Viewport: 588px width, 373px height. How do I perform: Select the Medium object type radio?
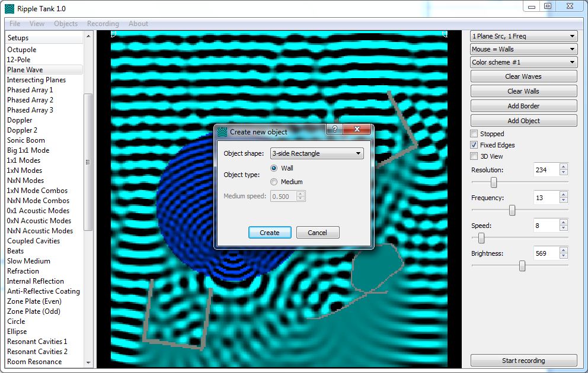click(274, 182)
